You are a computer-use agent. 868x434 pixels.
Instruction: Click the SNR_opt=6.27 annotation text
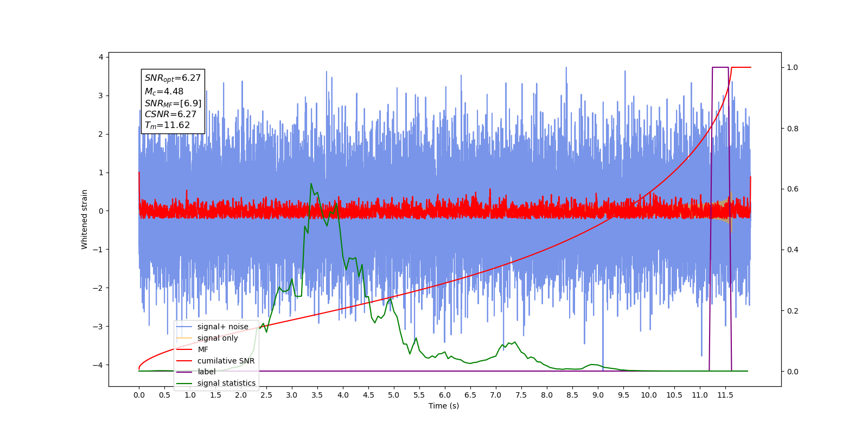(x=173, y=78)
